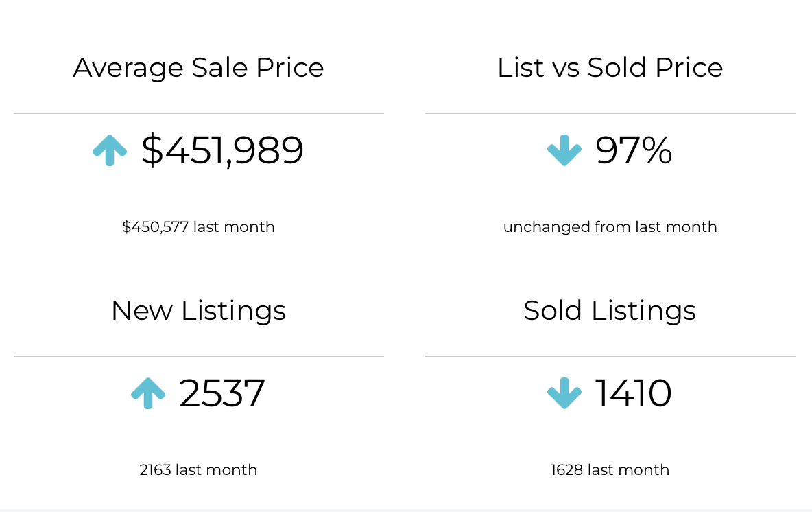Screen dimensions: 812x512
Task: Click the Sold Listings heading
Action: [x=610, y=311]
